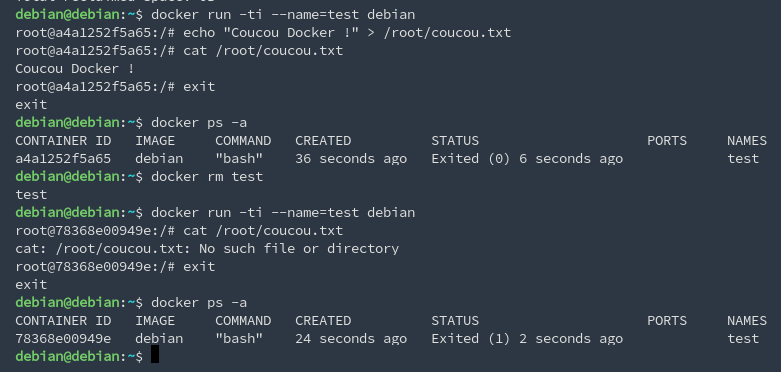This screenshot has height=372, width=781.
Task: Click the first IMAGE column header
Action: click(x=155, y=141)
